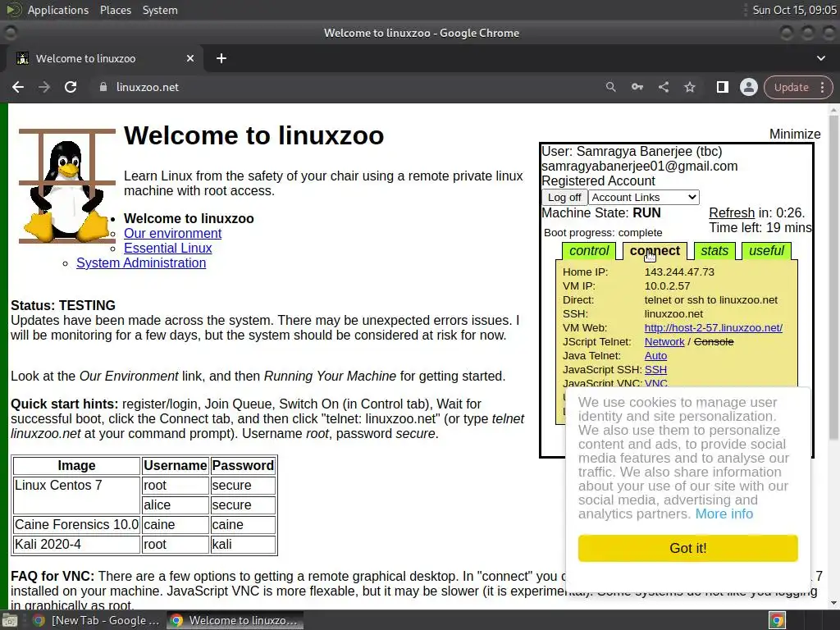Click the Machine State RUN text
The height and width of the screenshot is (630, 840).
pyautogui.click(x=601, y=212)
